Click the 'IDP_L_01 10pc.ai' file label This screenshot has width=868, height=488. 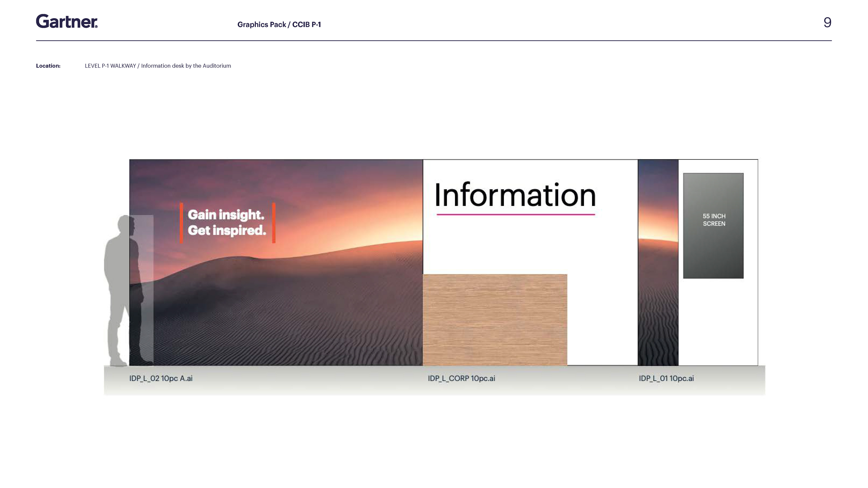(x=666, y=378)
